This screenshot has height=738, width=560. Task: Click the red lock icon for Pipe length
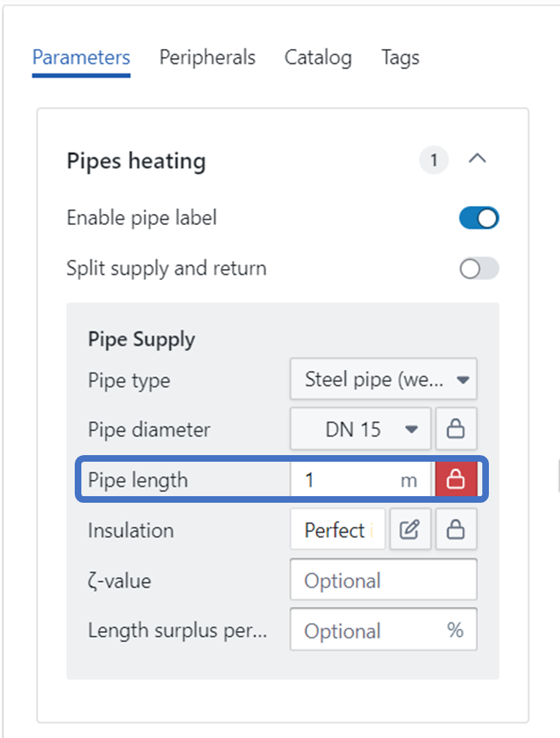click(456, 480)
